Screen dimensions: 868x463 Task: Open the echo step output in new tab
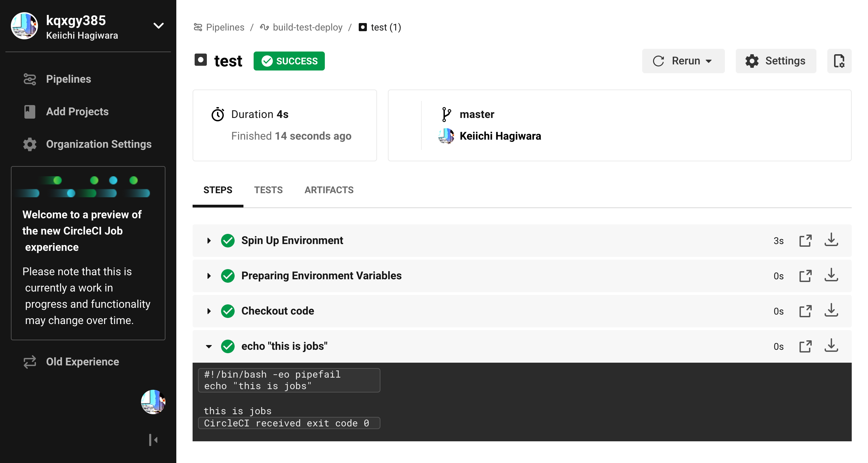pyautogui.click(x=806, y=346)
